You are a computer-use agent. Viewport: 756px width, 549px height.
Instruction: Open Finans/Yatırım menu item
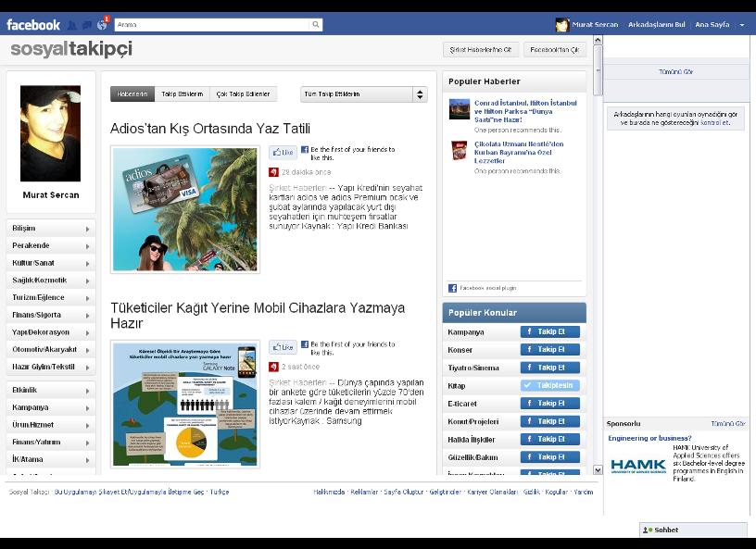click(51, 442)
